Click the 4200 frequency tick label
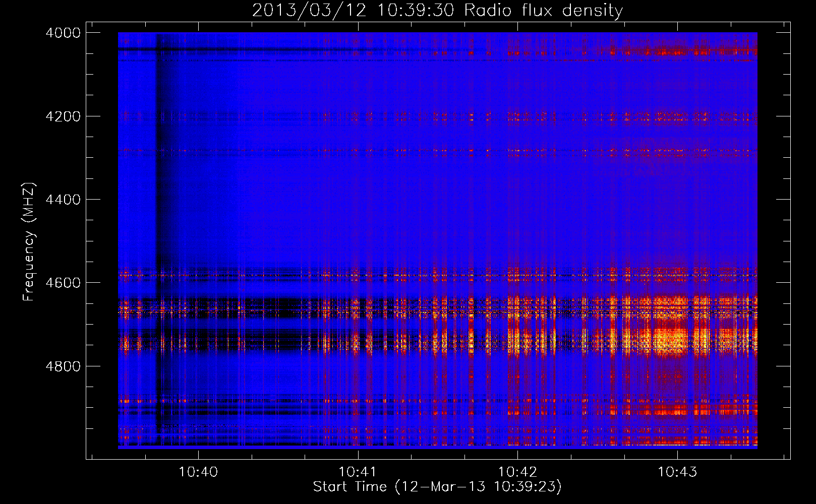Image resolution: width=816 pixels, height=504 pixels. [63, 116]
